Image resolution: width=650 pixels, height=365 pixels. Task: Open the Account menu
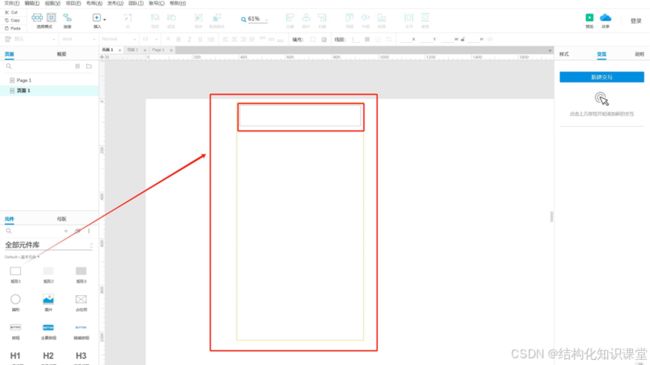157,3
